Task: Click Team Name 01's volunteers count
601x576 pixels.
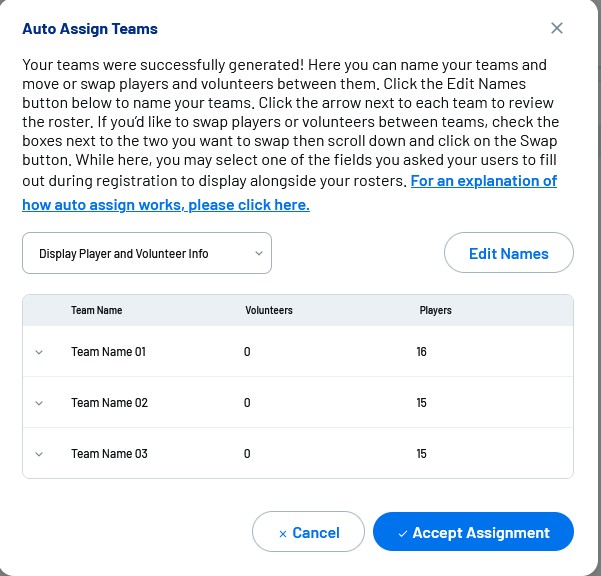Action: pyautogui.click(x=247, y=352)
